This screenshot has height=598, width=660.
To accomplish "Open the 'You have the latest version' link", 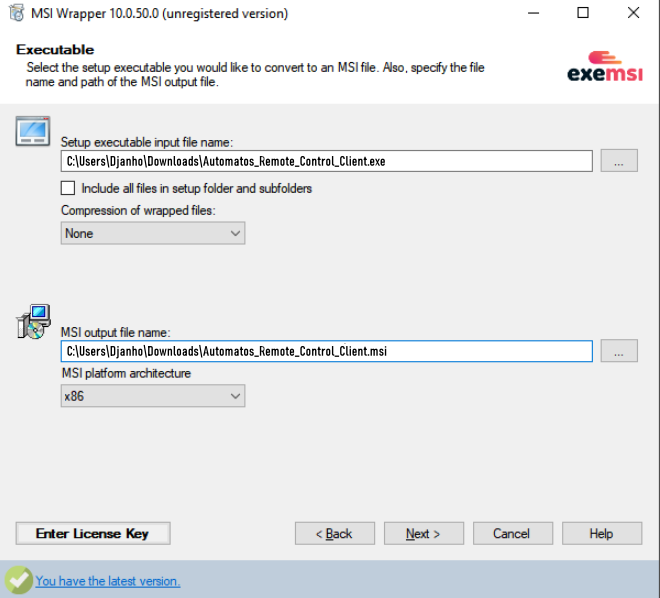I will click(108, 581).
